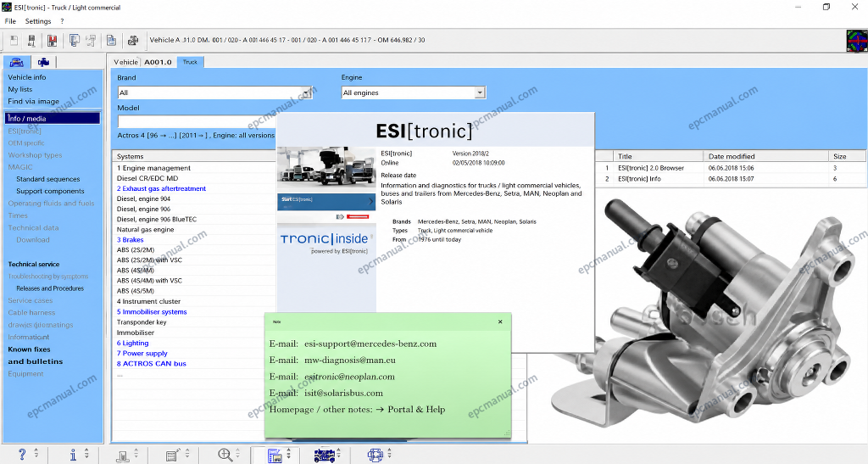Select 2 Exhaust gas aftertreatment
The image size is (868, 464).
[x=161, y=188]
